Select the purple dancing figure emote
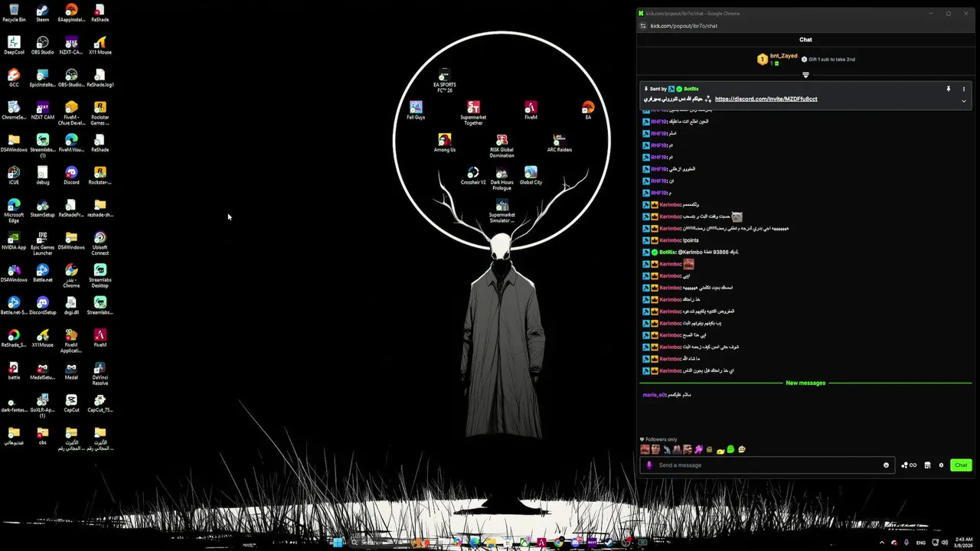This screenshot has width=980, height=551. (698, 450)
